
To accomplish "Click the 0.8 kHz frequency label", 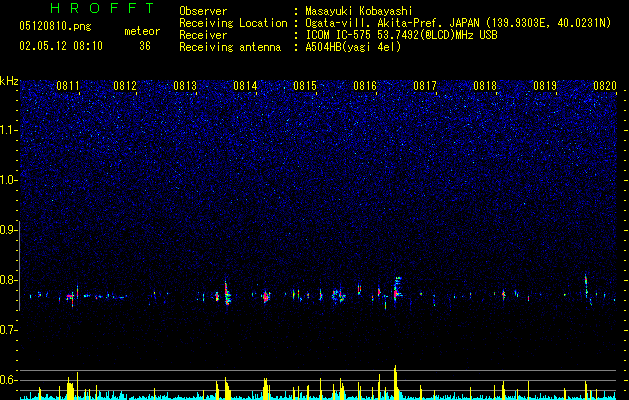I will click(9, 280).
